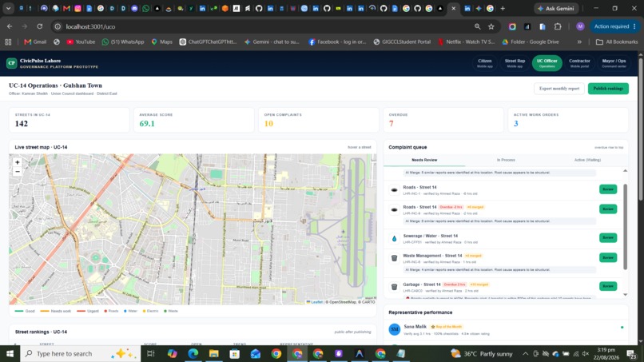This screenshot has height=362, width=644.
Task: Switch to the Mayor / Ops command center
Action: [614, 63]
